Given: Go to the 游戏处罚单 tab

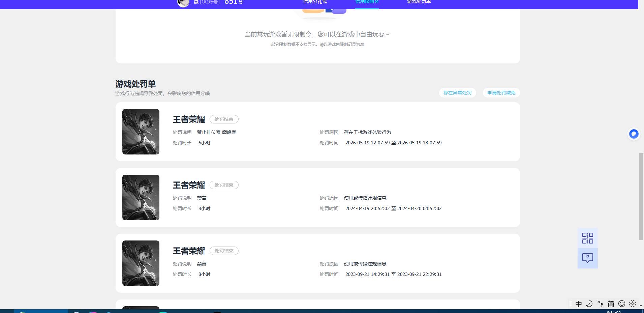Looking at the screenshot, I should pyautogui.click(x=419, y=2).
